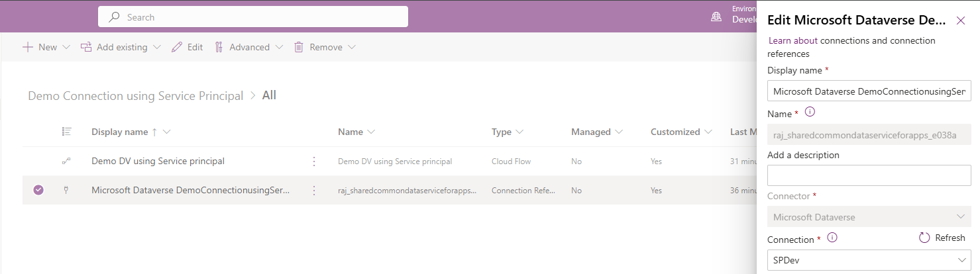Open the Advanced command menu
Image resolution: width=980 pixels, height=274 pixels.
[248, 47]
